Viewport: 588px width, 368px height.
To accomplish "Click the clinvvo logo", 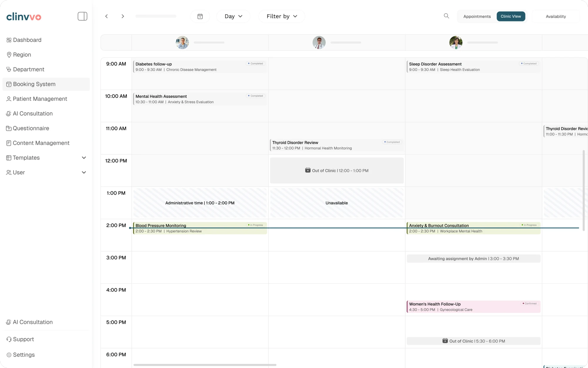I will 24,16.
